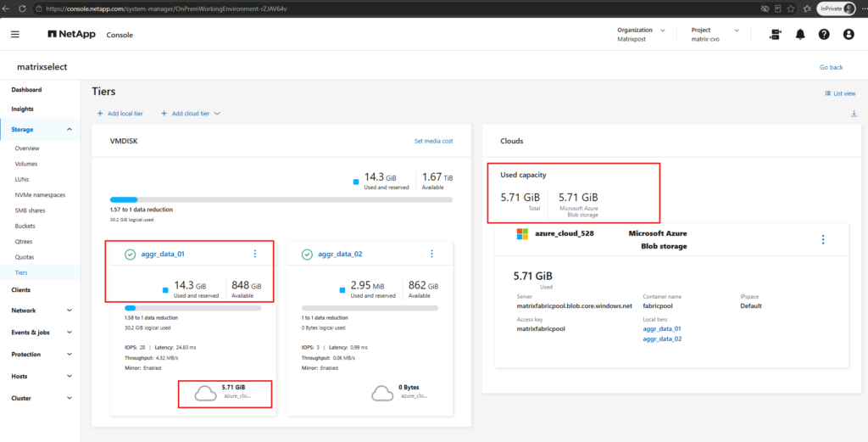Open aggr_data_02 three-dot options menu

(431, 254)
